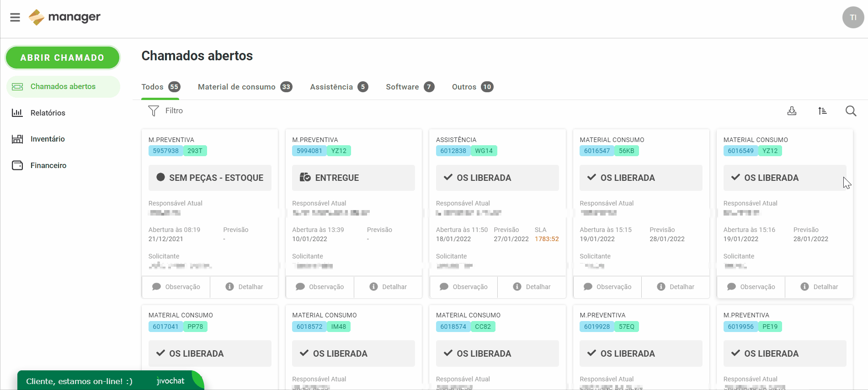Image resolution: width=868 pixels, height=390 pixels.
Task: Click OS LIBERADA status on ticket 6018574
Action: pos(497,353)
